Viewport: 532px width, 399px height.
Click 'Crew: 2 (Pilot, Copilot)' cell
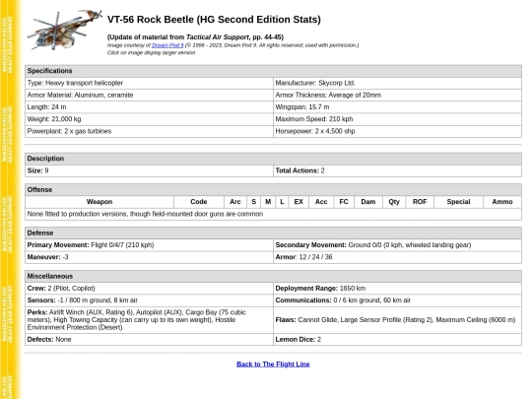[149, 289]
